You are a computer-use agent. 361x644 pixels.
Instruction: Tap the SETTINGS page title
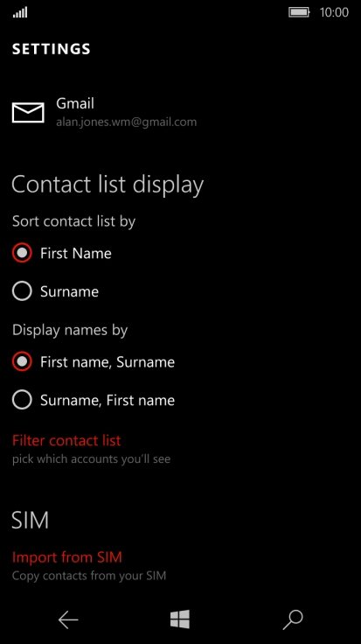coord(52,49)
